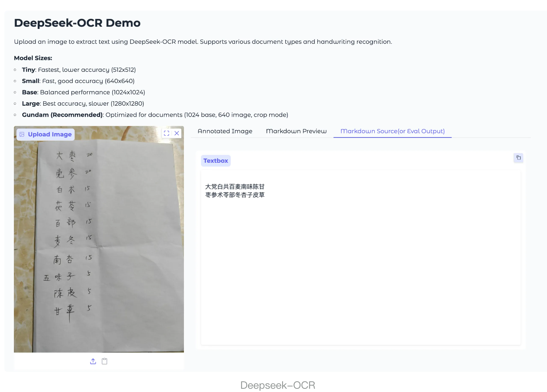Open the Markdown Preview tab
The image size is (547, 392).
tap(296, 131)
